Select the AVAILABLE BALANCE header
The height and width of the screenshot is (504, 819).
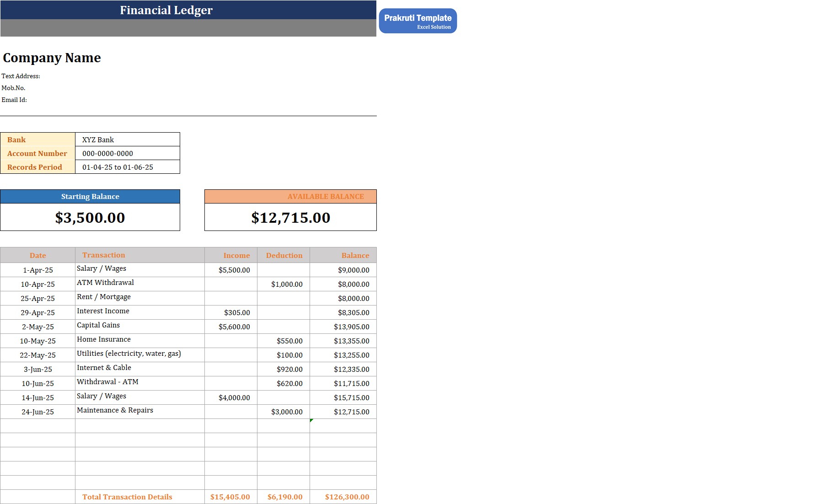290,197
